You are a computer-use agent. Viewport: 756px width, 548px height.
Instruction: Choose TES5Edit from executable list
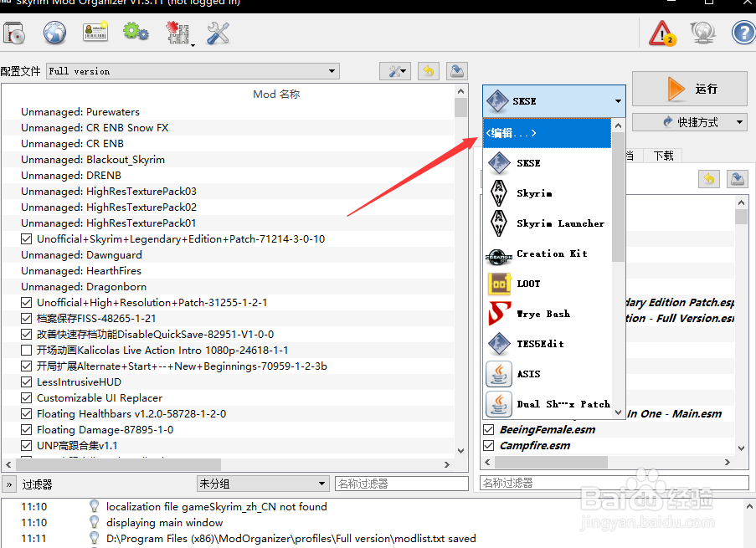548,344
